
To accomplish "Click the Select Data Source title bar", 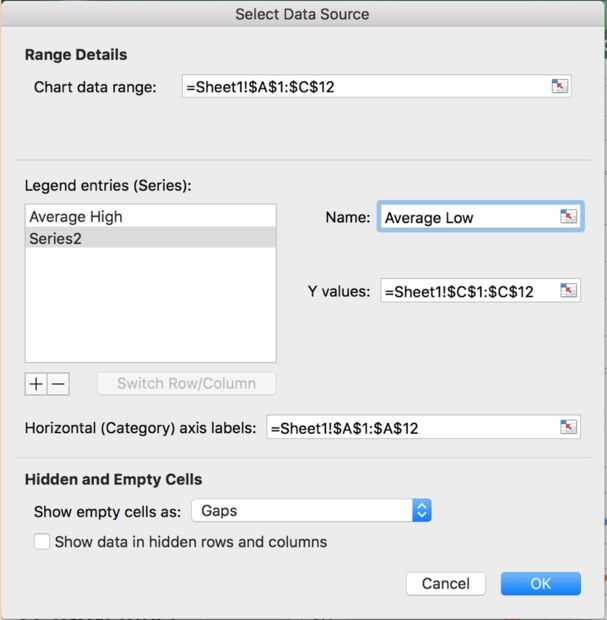I will click(x=302, y=14).
